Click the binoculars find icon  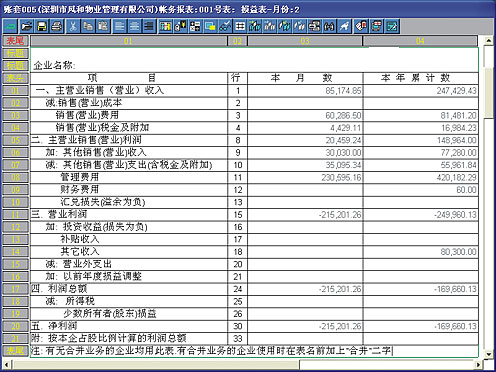[329, 26]
